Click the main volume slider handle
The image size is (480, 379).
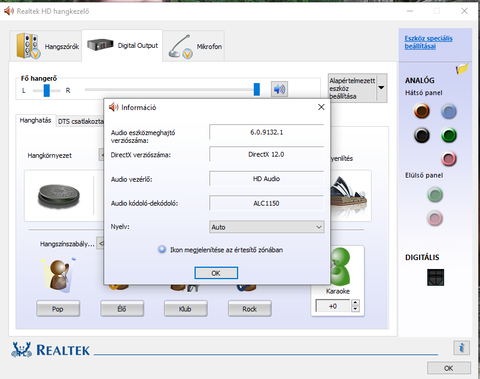pyautogui.click(x=257, y=89)
